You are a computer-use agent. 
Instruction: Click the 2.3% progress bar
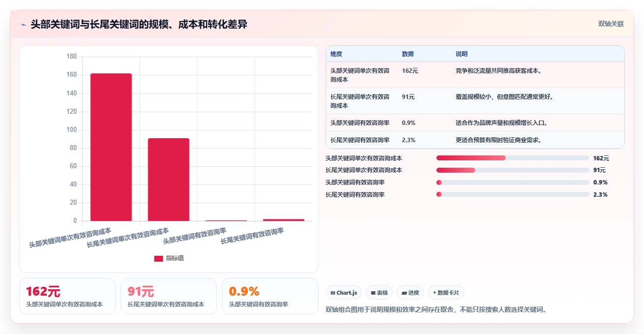point(513,195)
